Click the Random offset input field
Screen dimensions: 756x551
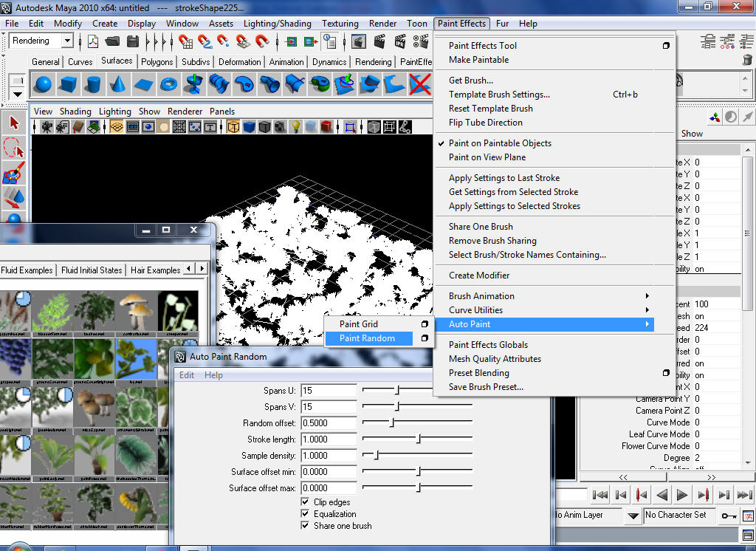[x=329, y=423]
